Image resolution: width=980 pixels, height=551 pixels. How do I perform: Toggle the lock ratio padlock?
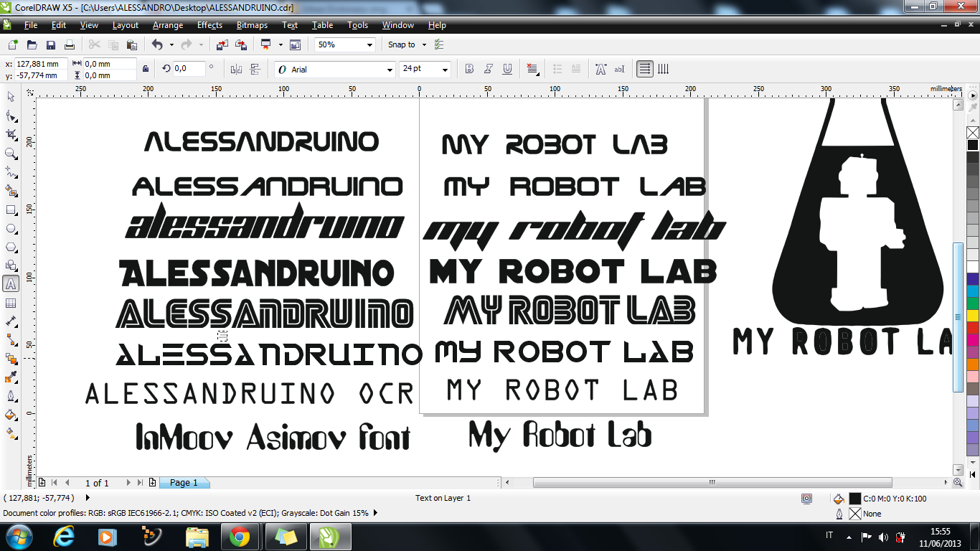[146, 69]
